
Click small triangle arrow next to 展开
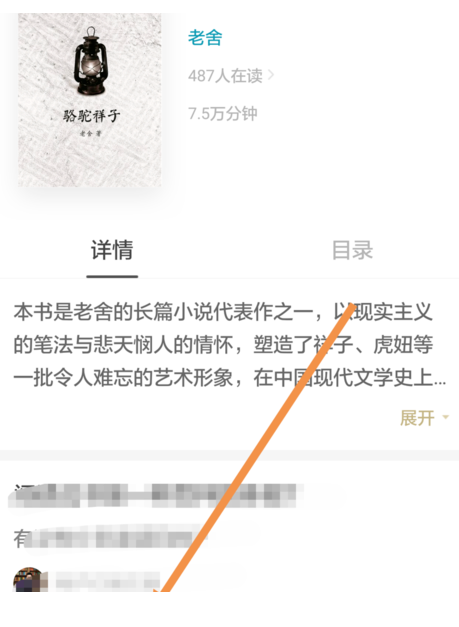point(445,417)
